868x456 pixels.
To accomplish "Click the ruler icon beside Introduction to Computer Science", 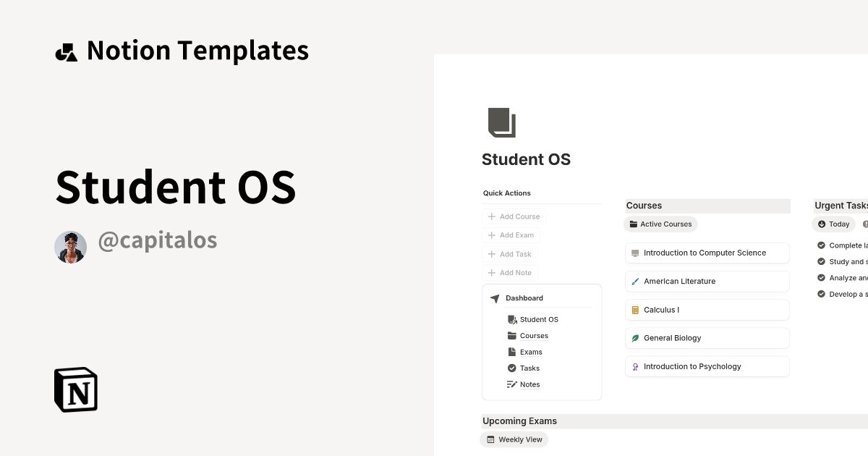I will (x=635, y=253).
